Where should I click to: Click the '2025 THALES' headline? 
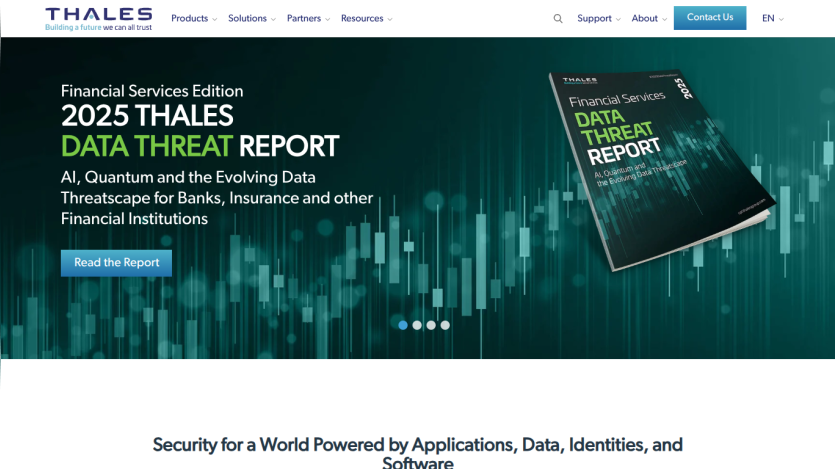(x=147, y=116)
